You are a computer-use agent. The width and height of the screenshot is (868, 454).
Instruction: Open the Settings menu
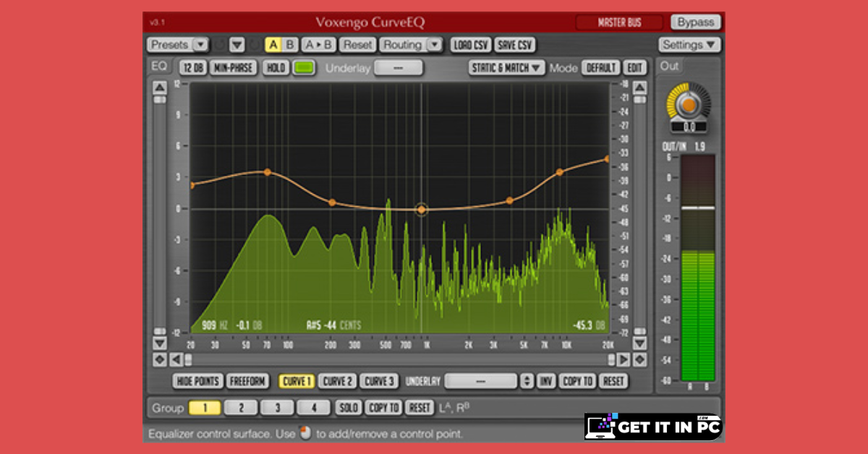pos(689,45)
